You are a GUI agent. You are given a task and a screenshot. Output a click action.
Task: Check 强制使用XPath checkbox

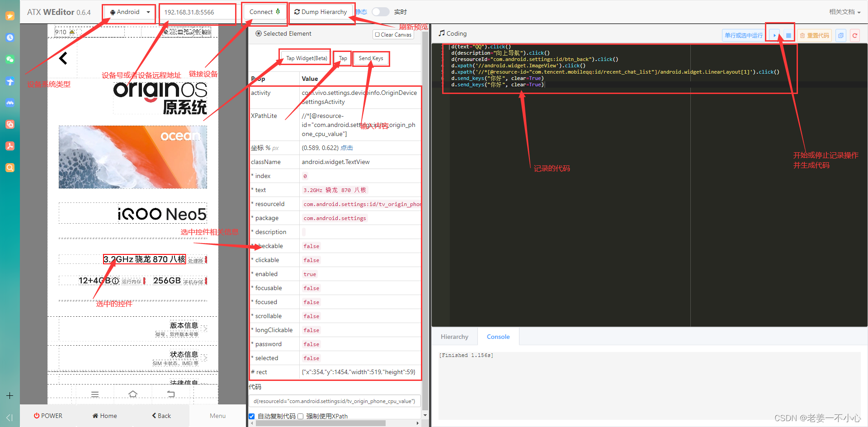point(300,416)
